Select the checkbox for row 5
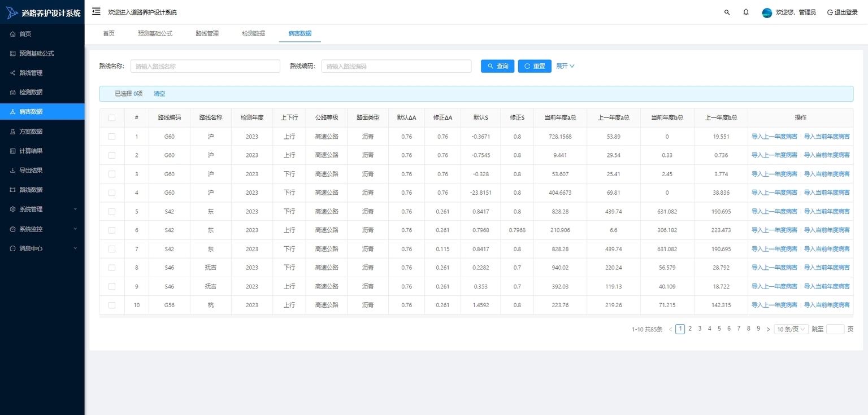The height and width of the screenshot is (415, 868). tap(112, 212)
